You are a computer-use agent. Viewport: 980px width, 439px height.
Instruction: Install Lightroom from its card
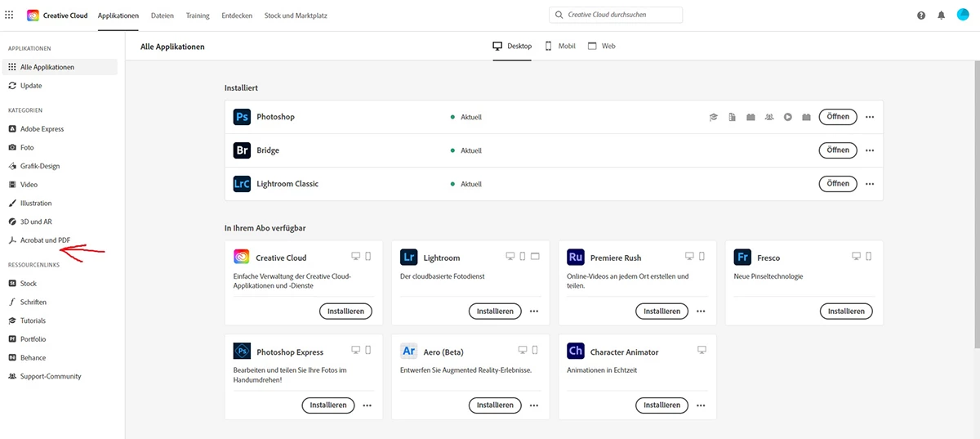pyautogui.click(x=495, y=311)
